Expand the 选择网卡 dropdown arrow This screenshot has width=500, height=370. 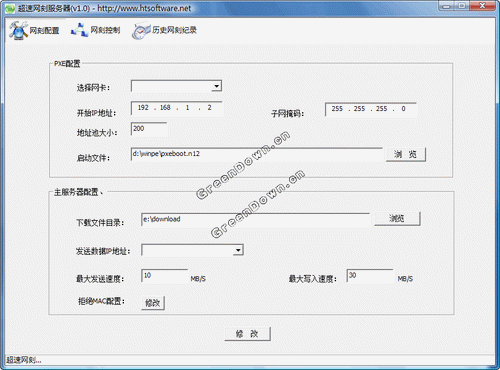[x=217, y=86]
